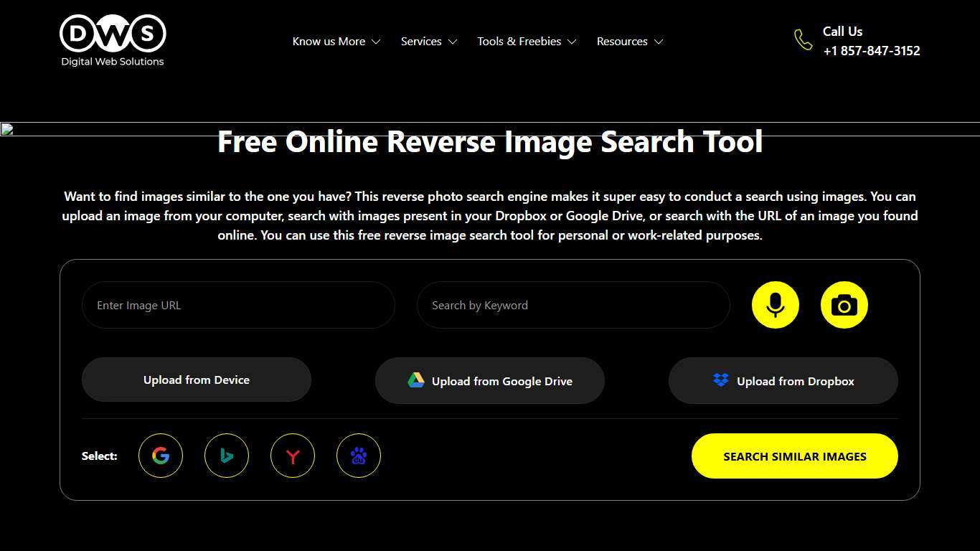980x551 pixels.
Task: Open the camera image capture icon
Action: (x=844, y=305)
